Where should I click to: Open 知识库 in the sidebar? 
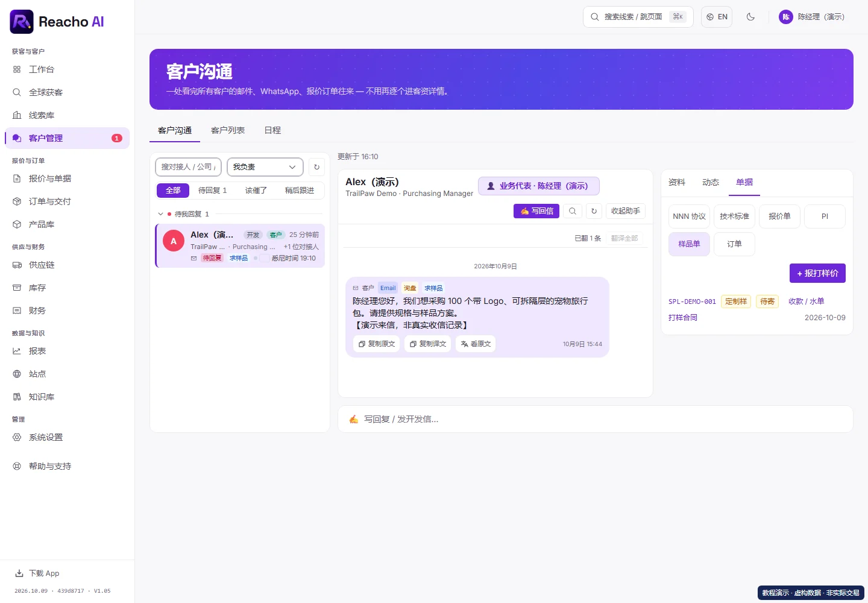(x=67, y=397)
